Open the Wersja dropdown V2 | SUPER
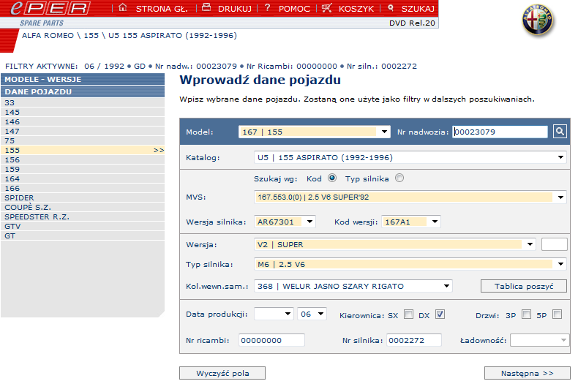Viewport: 578px width, 392px height. click(395, 244)
